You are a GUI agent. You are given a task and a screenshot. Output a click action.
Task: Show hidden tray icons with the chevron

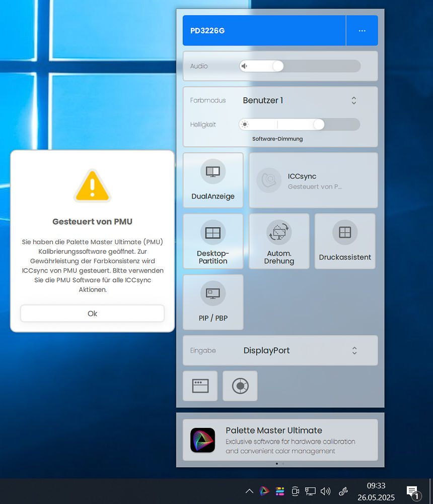click(x=249, y=491)
